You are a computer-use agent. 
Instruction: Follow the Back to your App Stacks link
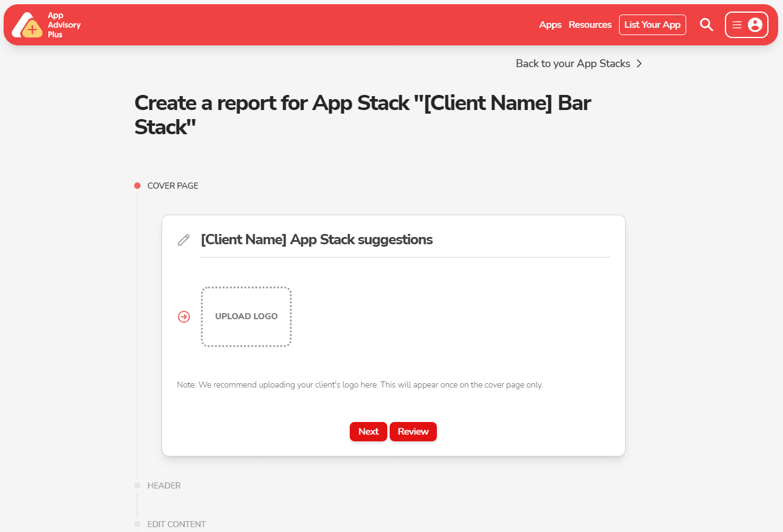pyautogui.click(x=572, y=63)
